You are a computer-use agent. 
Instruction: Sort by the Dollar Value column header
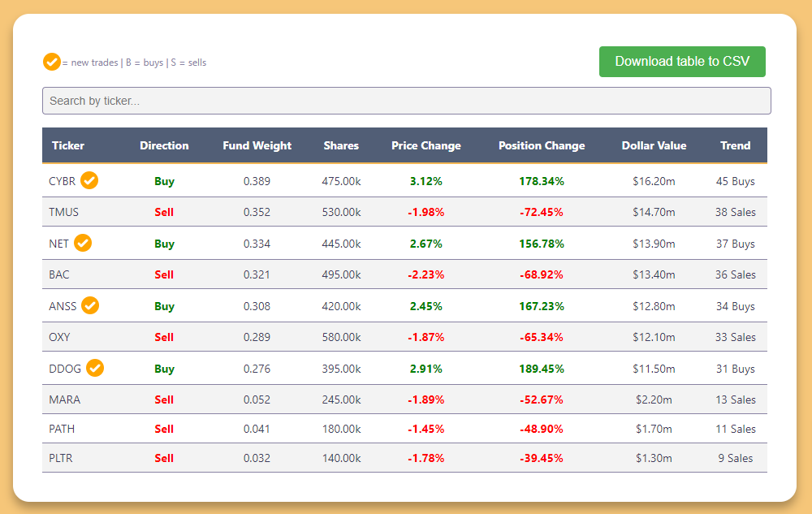(654, 145)
